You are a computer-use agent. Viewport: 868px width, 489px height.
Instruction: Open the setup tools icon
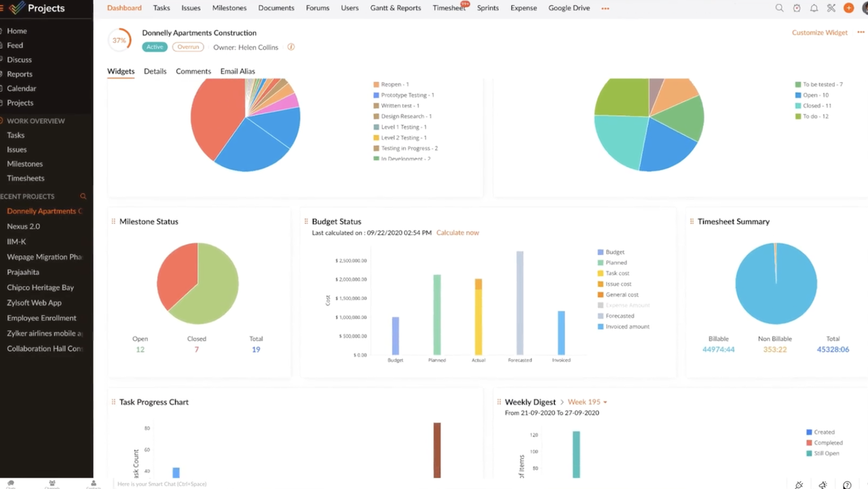pyautogui.click(x=831, y=8)
